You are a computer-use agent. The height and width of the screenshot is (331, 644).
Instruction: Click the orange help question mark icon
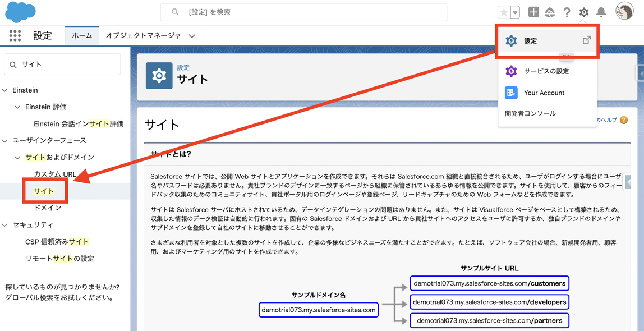click(x=623, y=120)
